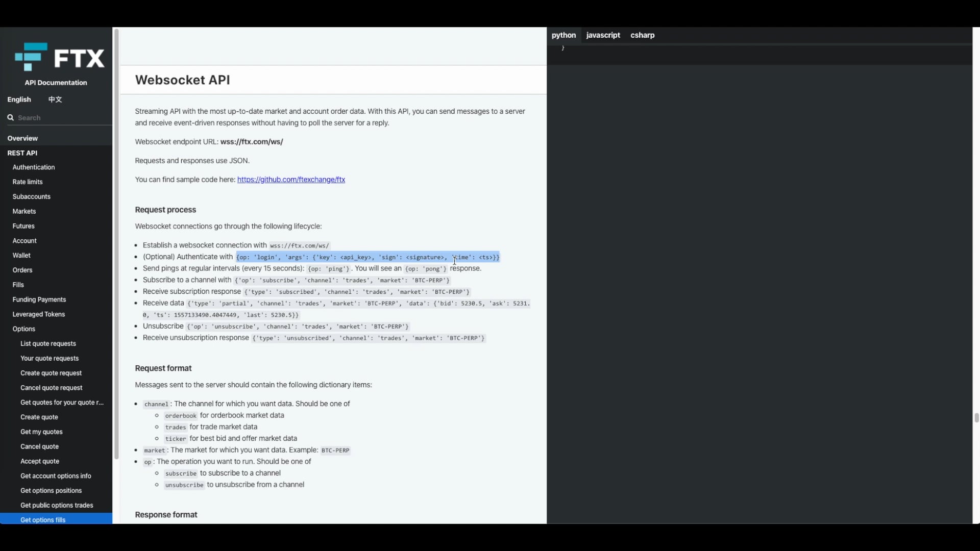
Task: Open Create quote request entry
Action: click(x=51, y=373)
